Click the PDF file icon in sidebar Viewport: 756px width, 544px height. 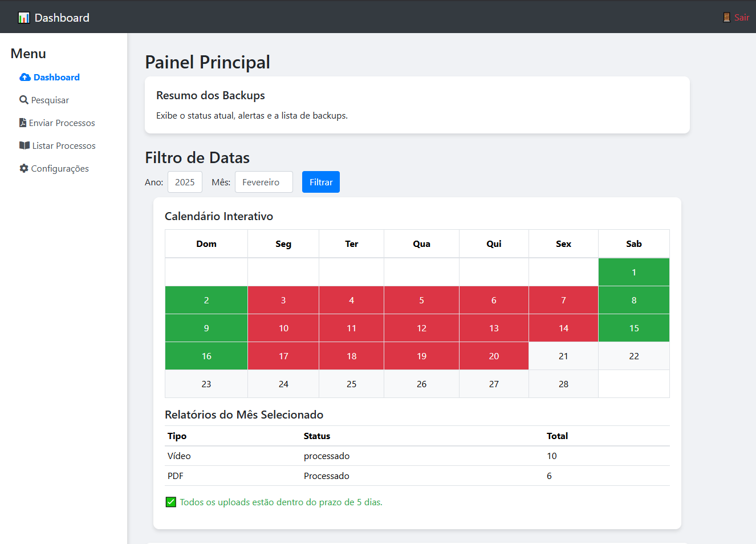click(x=23, y=123)
